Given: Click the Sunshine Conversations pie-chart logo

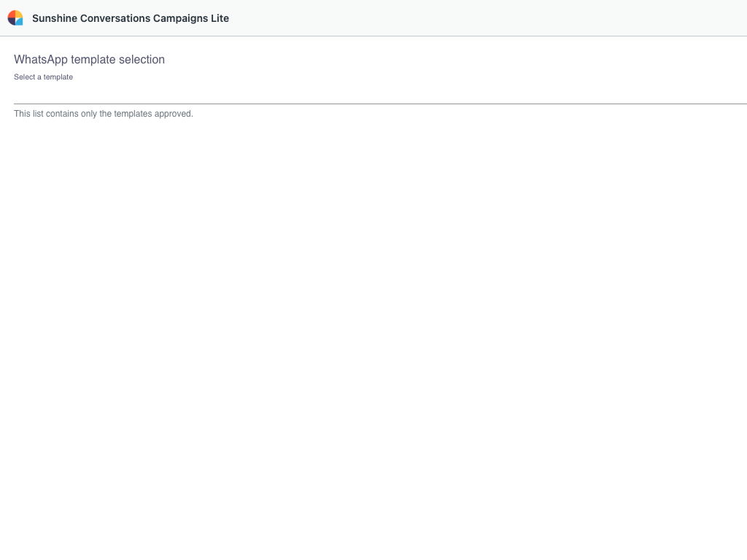Looking at the screenshot, I should [15, 18].
